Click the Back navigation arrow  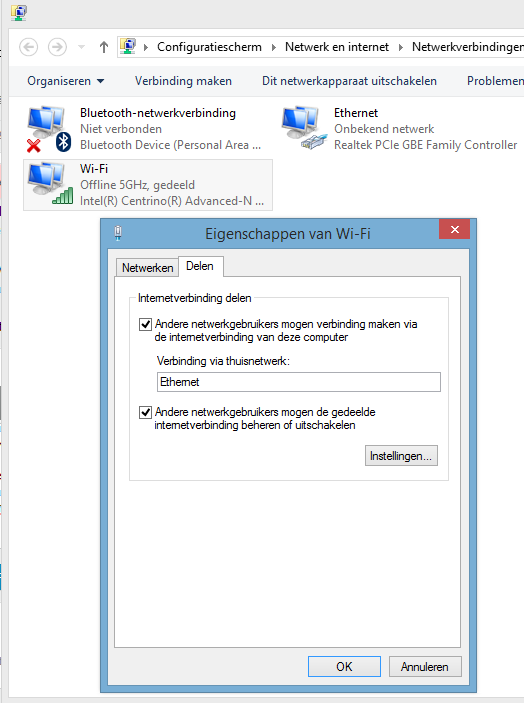tap(29, 47)
